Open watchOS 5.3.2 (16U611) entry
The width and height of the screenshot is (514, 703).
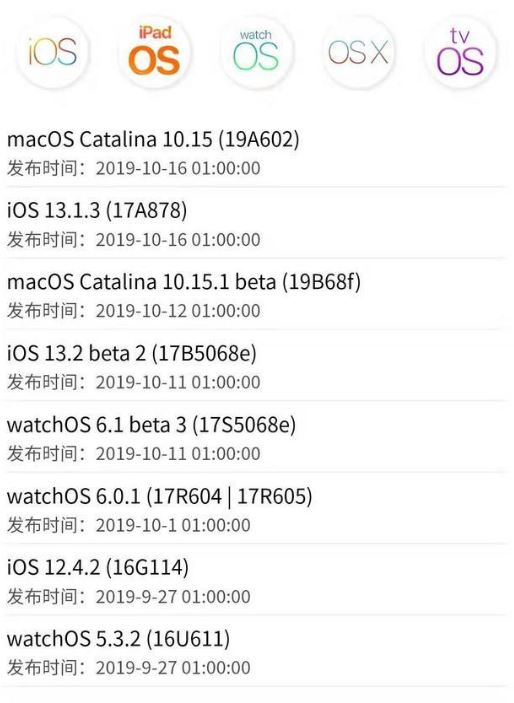click(x=257, y=652)
